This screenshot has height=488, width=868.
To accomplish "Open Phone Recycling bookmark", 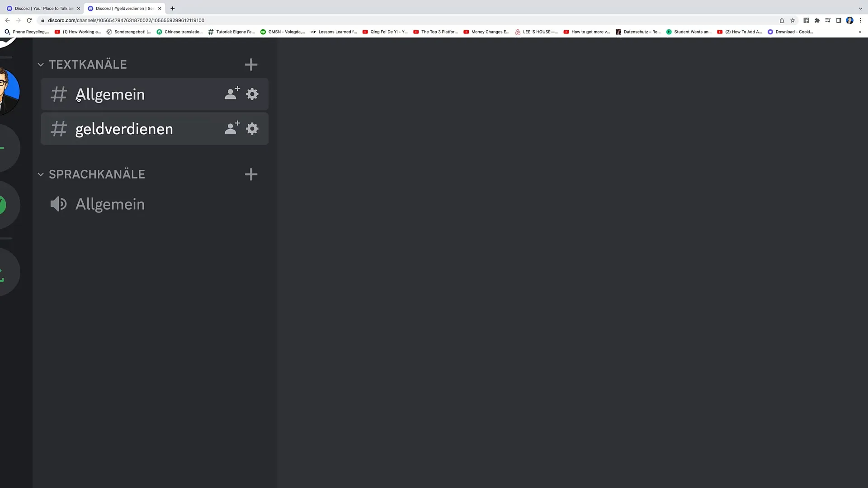I will pos(27,32).
